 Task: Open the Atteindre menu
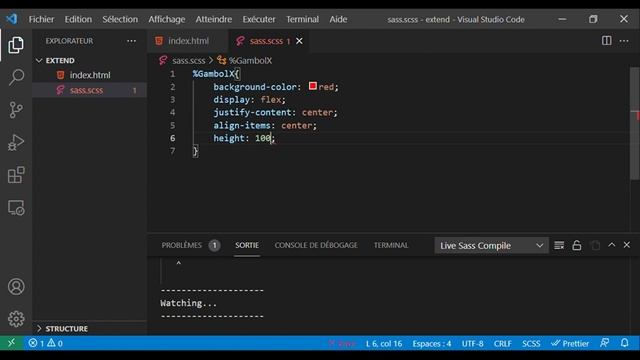(x=213, y=19)
